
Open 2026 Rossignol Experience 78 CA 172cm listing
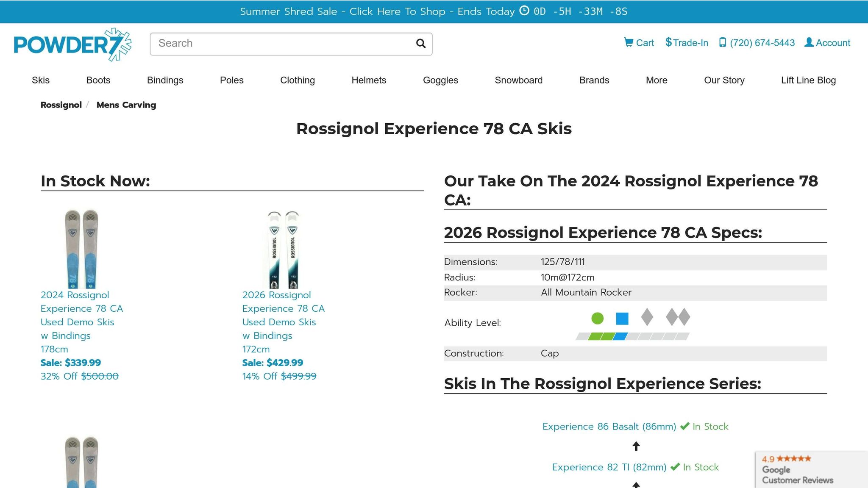tap(283, 322)
